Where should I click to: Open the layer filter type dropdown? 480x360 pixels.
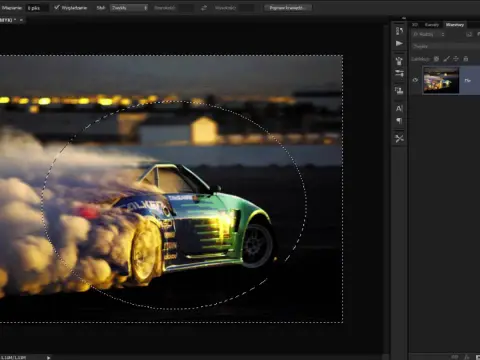[429, 34]
